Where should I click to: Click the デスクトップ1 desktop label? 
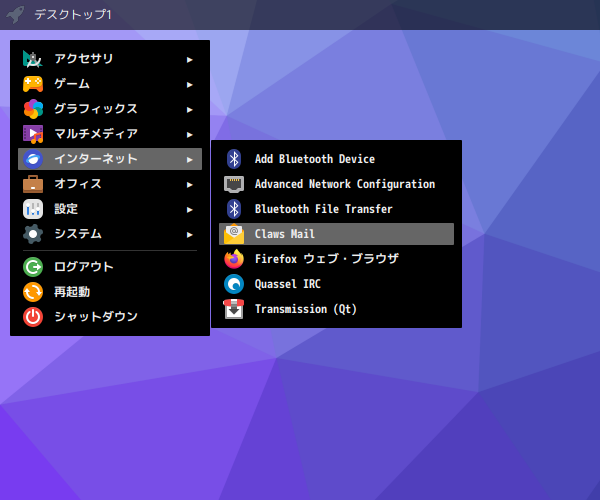tap(73, 15)
